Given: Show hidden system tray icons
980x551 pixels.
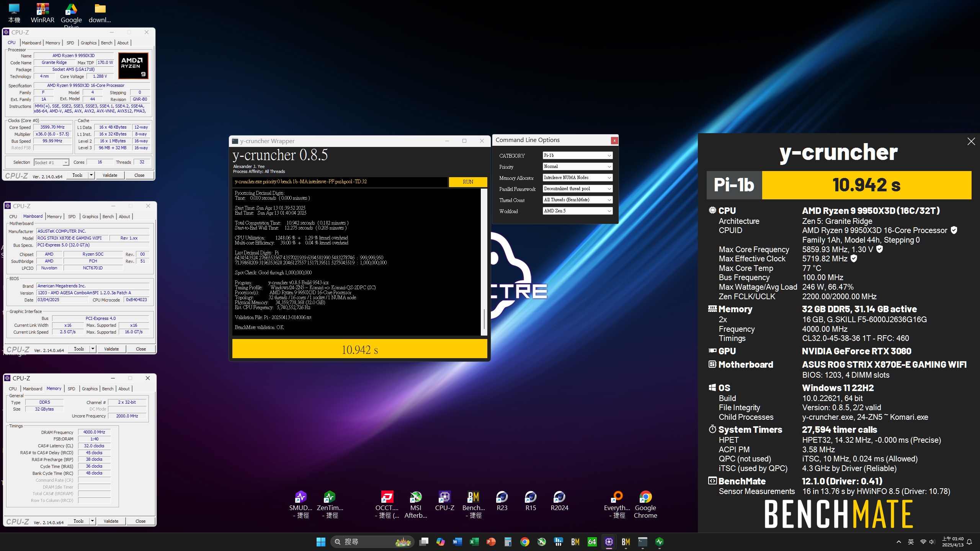Looking at the screenshot, I should click(x=899, y=542).
